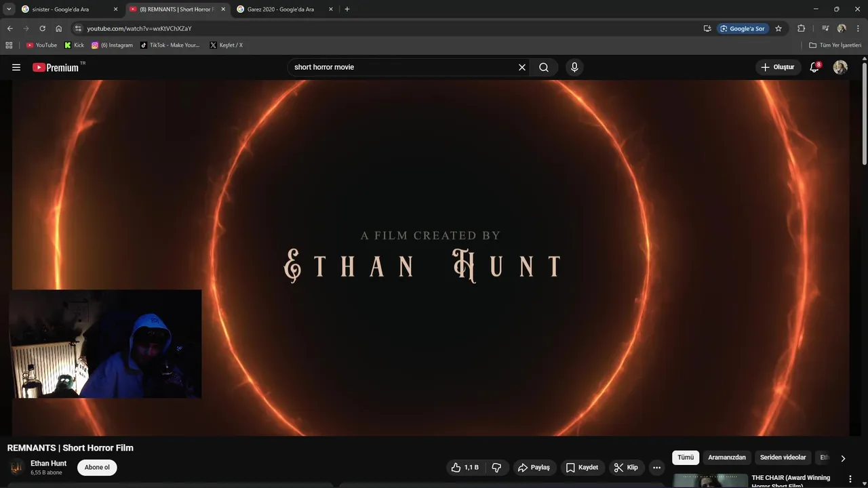Open Chrome profile avatar
Image resolution: width=868 pixels, height=488 pixels.
tap(842, 28)
